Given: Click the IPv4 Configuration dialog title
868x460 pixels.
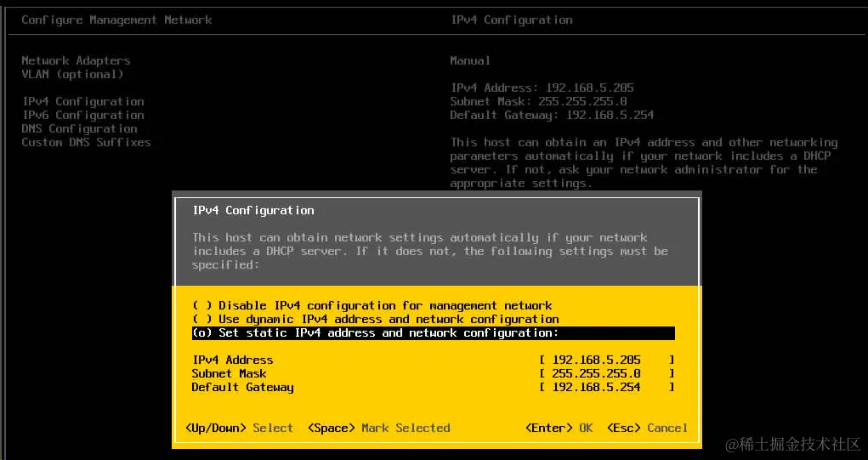Looking at the screenshot, I should pos(253,210).
